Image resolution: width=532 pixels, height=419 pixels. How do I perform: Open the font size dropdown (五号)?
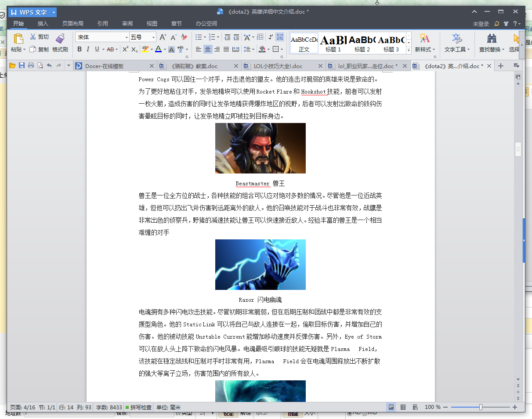point(153,37)
